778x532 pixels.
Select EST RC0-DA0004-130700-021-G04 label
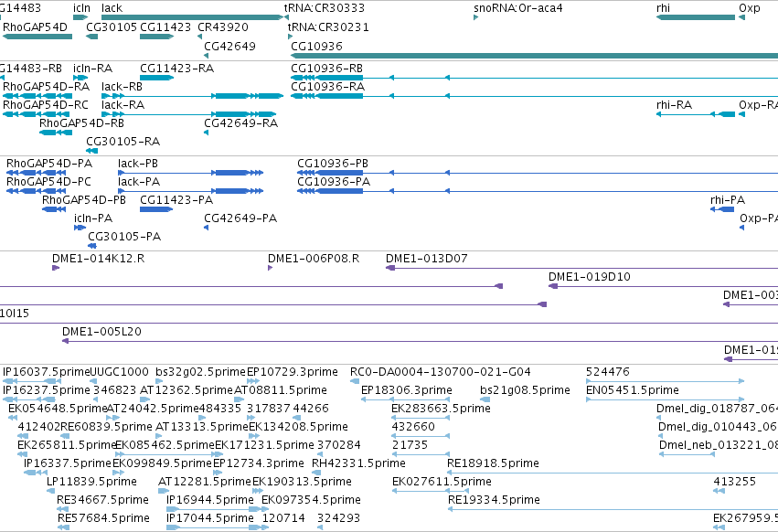coord(440,372)
